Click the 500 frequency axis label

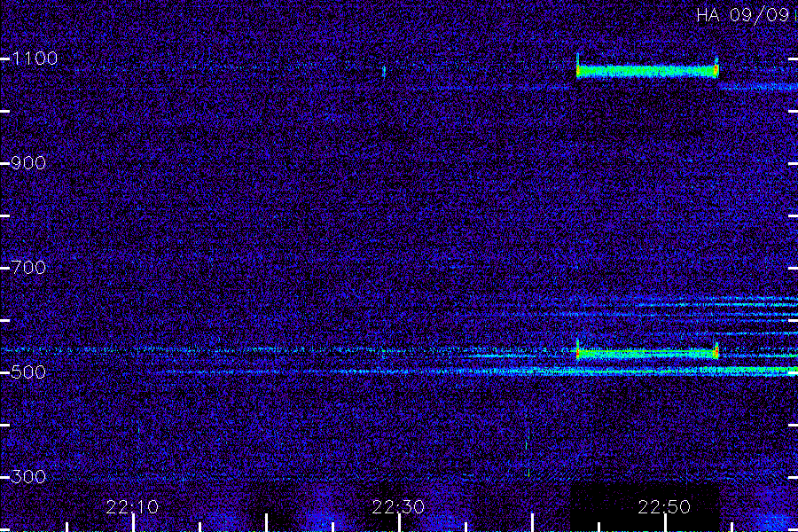coord(28,372)
